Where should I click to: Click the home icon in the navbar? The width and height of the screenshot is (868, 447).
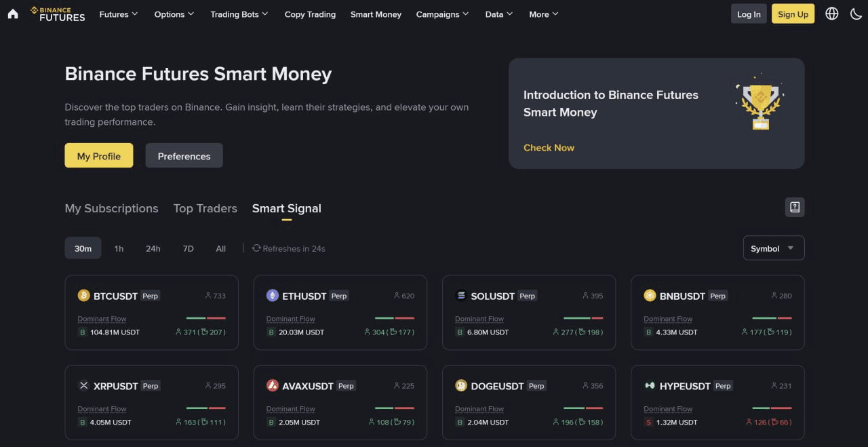tap(12, 14)
